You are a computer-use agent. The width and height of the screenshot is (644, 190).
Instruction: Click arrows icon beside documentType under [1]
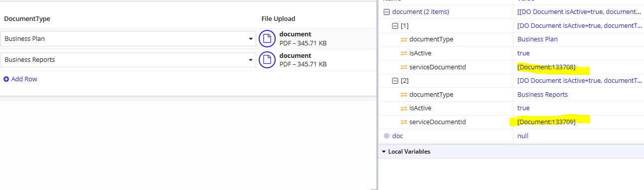point(404,39)
